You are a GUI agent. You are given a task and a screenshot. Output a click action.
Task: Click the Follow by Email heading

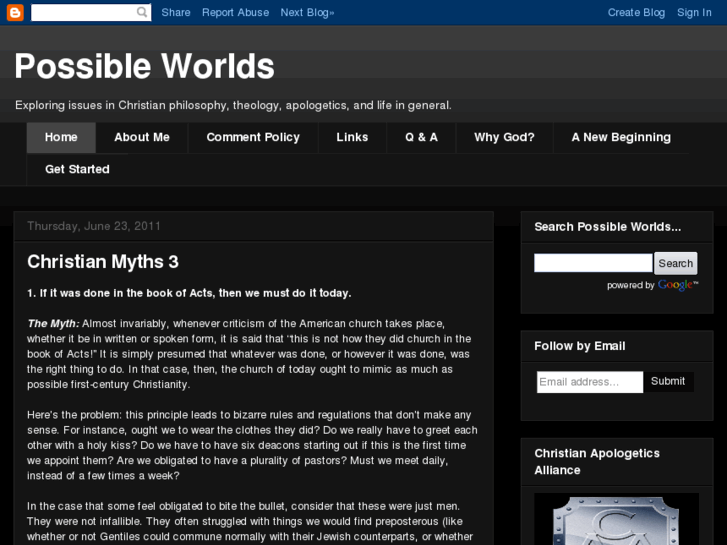(580, 346)
